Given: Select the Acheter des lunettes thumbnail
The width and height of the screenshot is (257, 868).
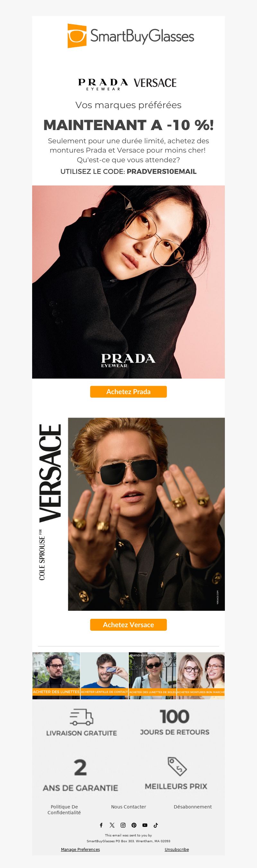Looking at the screenshot, I should point(56,676).
